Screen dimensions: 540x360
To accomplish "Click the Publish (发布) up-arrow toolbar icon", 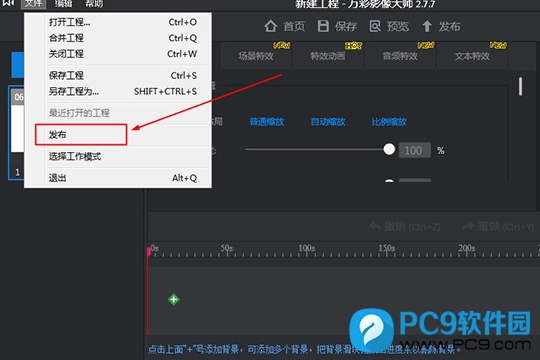I will (427, 26).
